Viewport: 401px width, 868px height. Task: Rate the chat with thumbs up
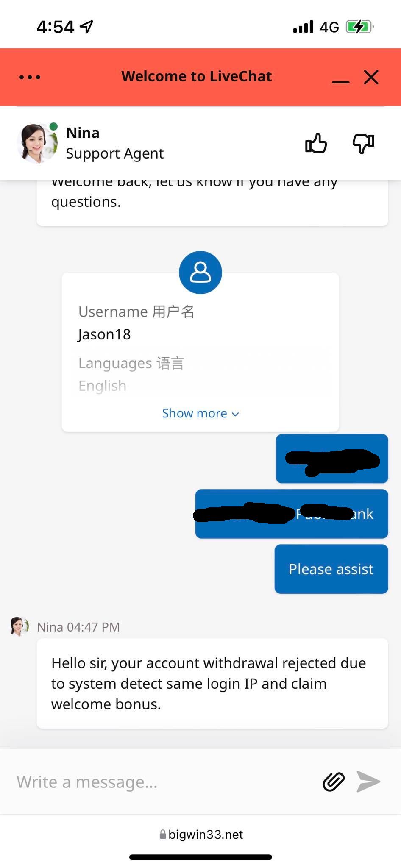click(316, 143)
